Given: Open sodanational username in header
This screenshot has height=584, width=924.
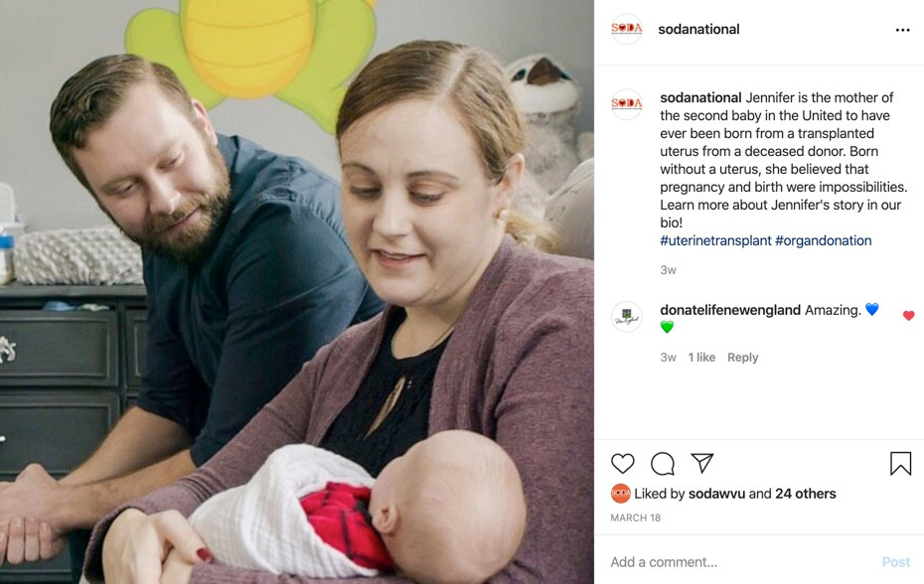Looking at the screenshot, I should click(x=698, y=29).
